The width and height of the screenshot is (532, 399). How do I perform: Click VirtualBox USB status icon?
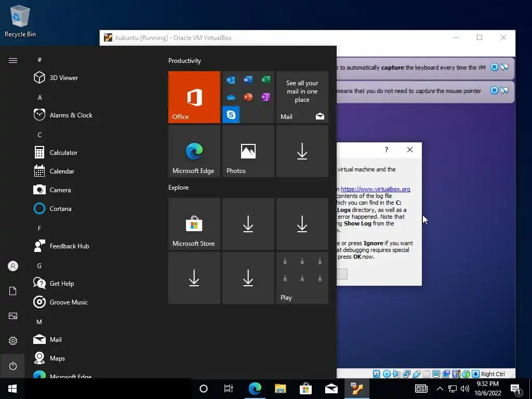416,374
